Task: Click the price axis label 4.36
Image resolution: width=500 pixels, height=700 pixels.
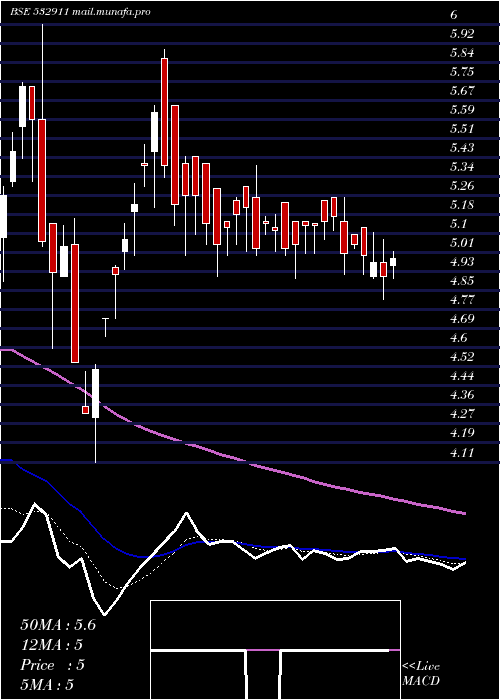Action: (462, 395)
